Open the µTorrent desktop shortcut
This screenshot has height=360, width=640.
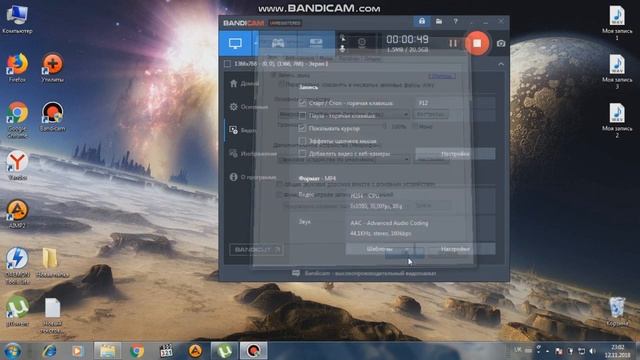17,311
